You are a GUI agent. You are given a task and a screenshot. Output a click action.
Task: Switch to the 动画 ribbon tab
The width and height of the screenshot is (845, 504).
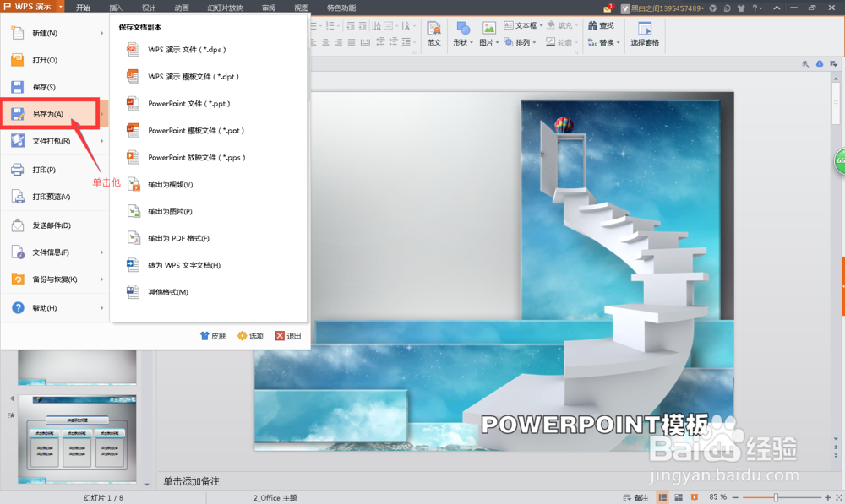[x=182, y=8]
